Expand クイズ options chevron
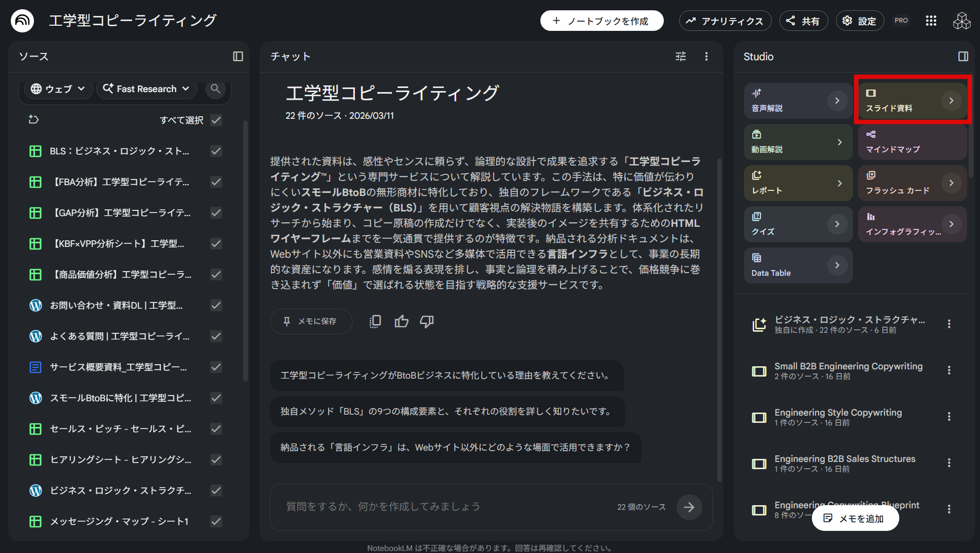The image size is (980, 553). [837, 224]
